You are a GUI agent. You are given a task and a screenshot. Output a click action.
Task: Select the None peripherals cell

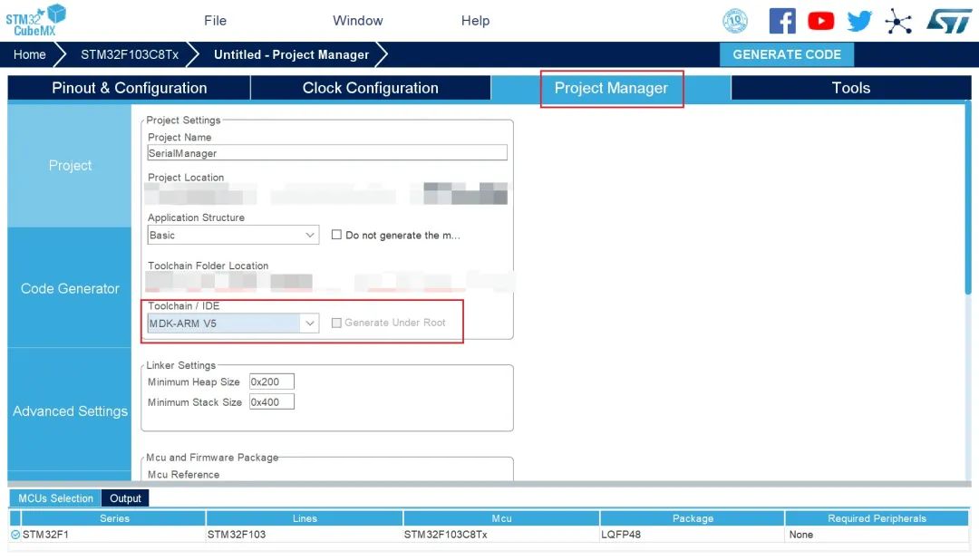877,535
